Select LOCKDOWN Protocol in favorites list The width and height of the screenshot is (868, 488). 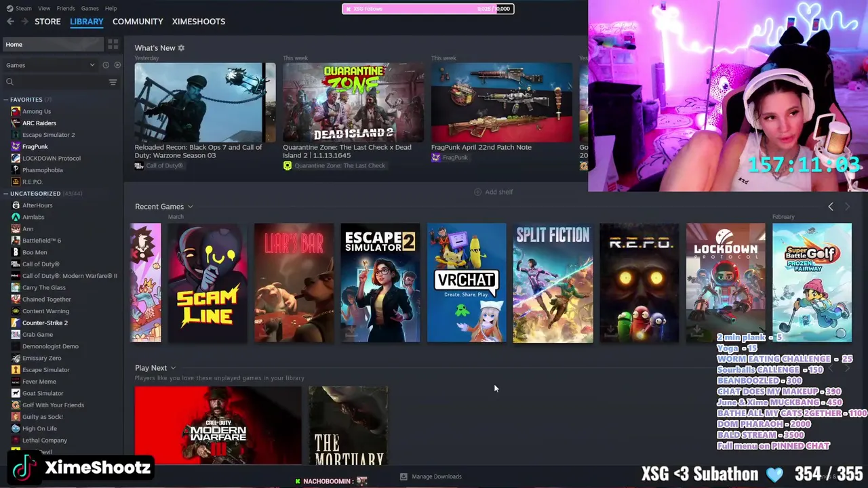tap(52, 158)
